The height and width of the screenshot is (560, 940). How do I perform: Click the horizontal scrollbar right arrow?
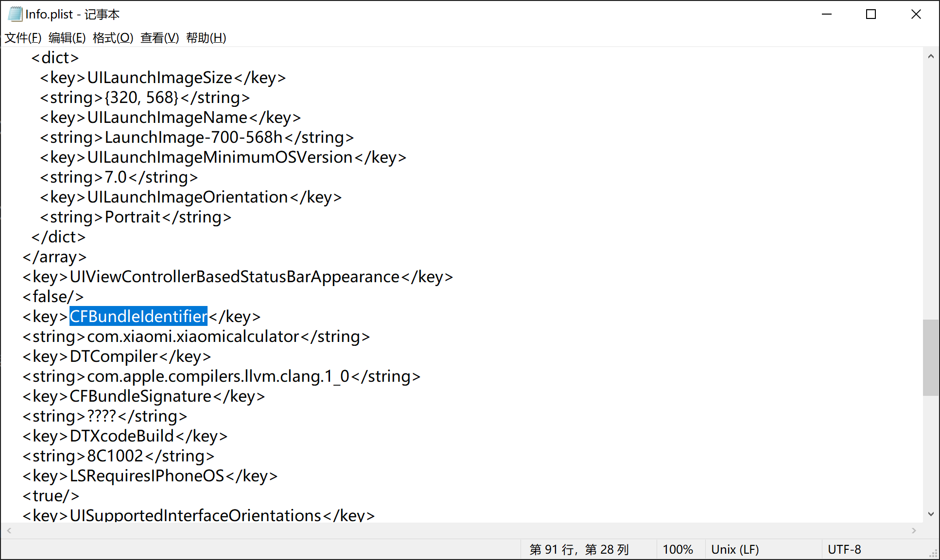point(914,530)
